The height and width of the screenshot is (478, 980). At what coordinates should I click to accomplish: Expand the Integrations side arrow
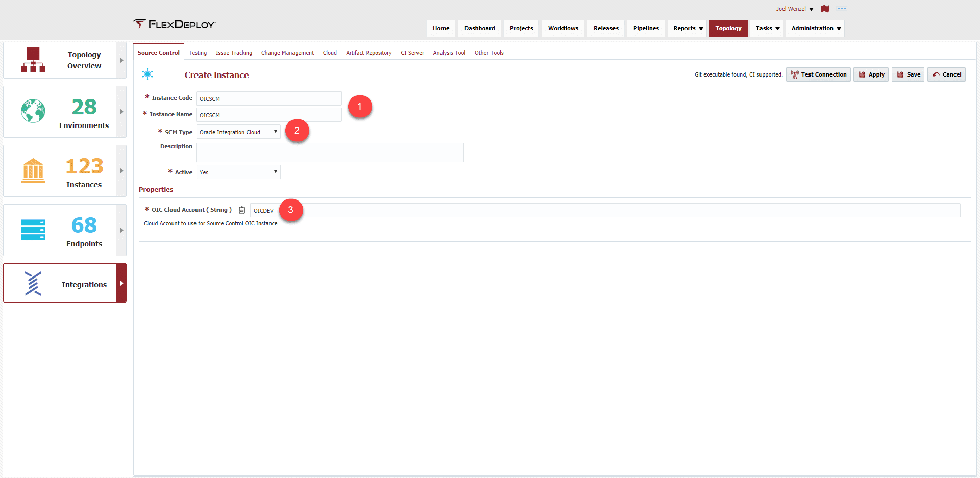pos(121,283)
